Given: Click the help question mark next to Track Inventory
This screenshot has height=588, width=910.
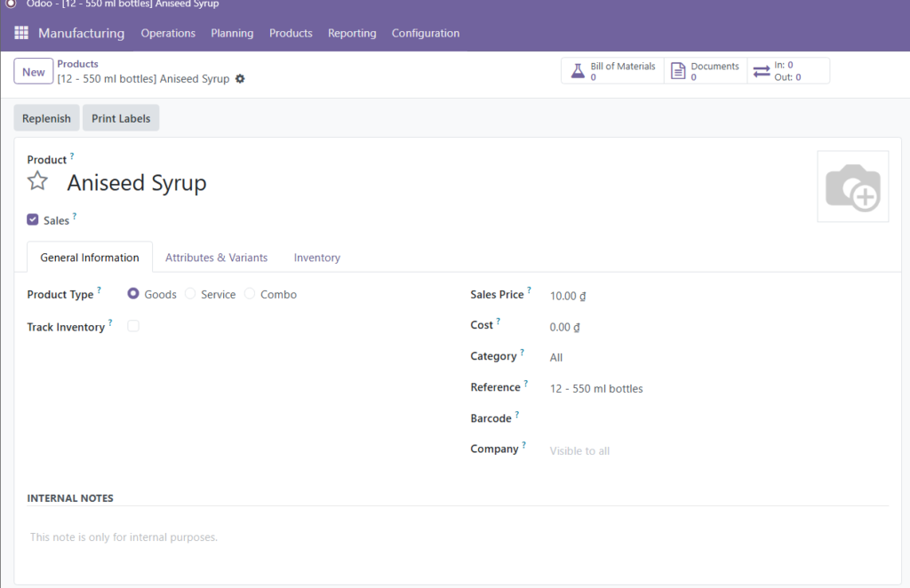Looking at the screenshot, I should (111, 323).
